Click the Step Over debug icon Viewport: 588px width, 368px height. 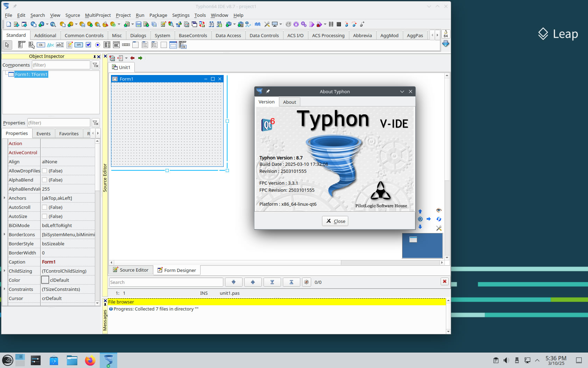(x=354, y=24)
